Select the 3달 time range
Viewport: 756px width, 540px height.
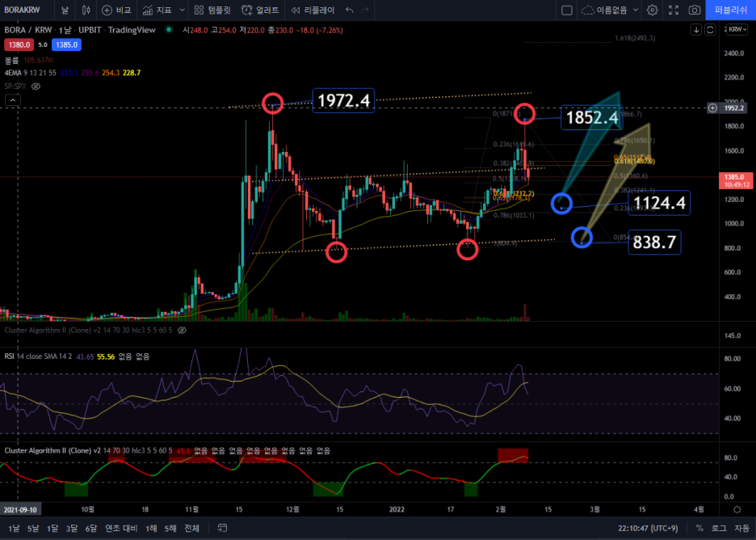[71, 529]
